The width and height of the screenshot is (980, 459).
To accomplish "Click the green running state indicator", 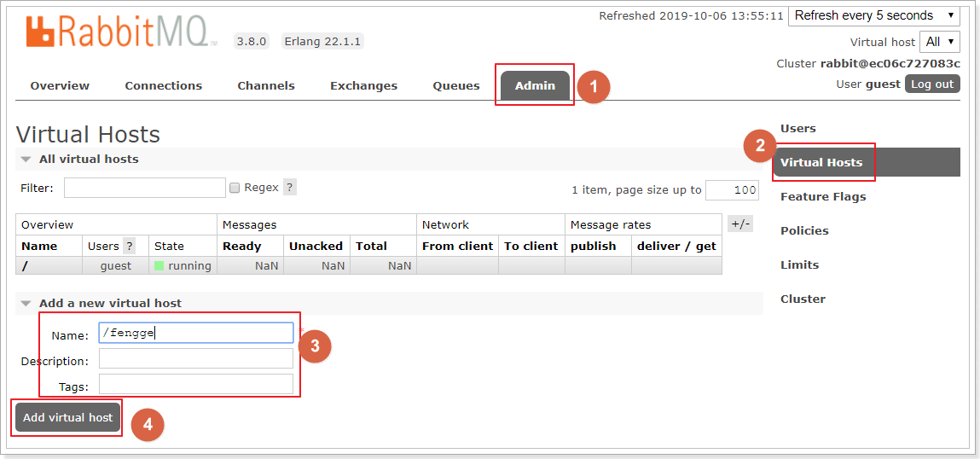I will pos(159,266).
